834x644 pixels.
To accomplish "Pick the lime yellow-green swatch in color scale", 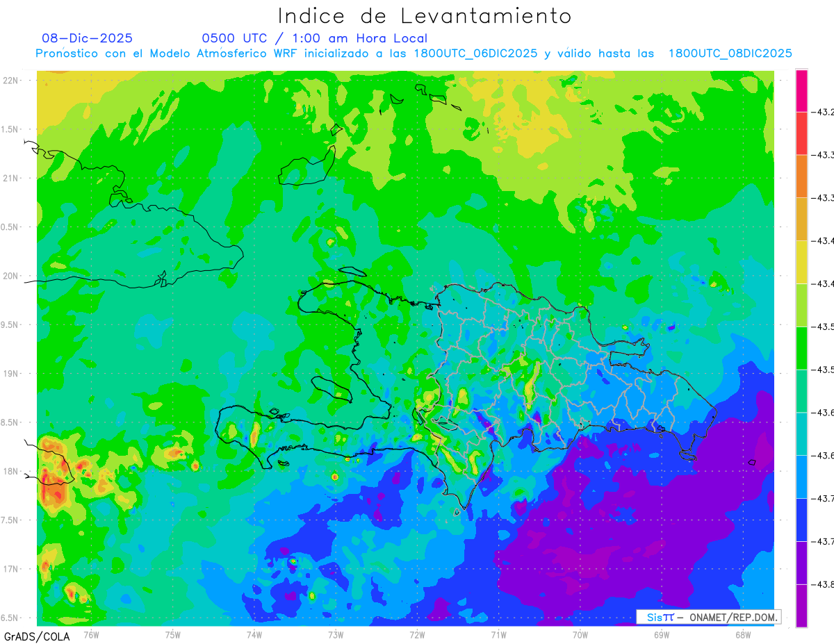I will (801, 305).
